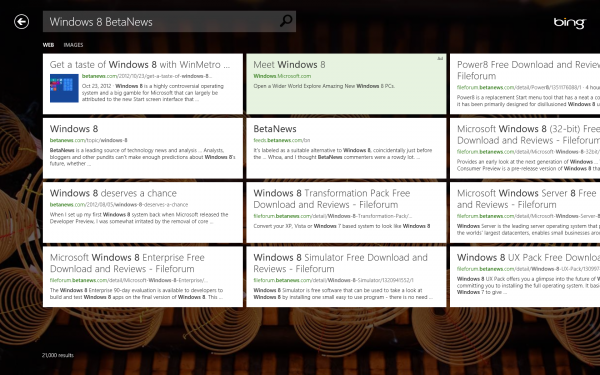The image size is (600, 375).
Task: Click 'BetaNews is a leading source' snippet
Action: click(x=142, y=157)
